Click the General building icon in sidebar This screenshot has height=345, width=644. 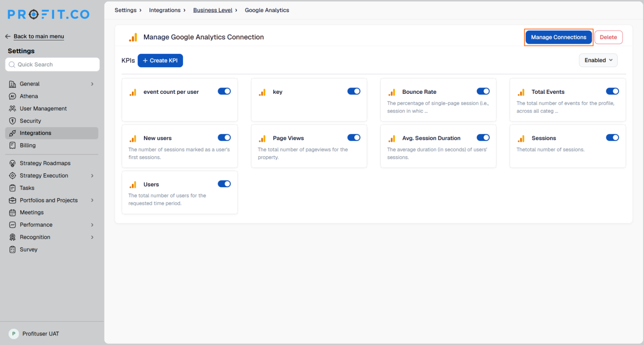coord(12,84)
